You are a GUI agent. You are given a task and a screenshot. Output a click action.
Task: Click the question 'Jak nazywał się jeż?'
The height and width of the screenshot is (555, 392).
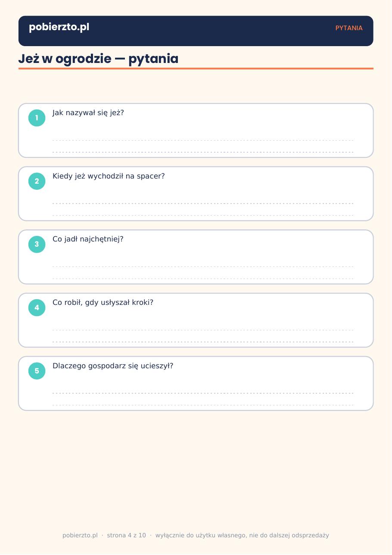(x=88, y=113)
